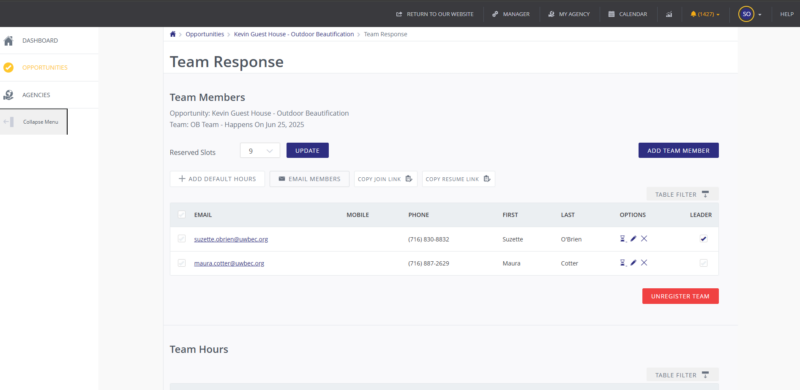Click Email Members button

tap(309, 179)
